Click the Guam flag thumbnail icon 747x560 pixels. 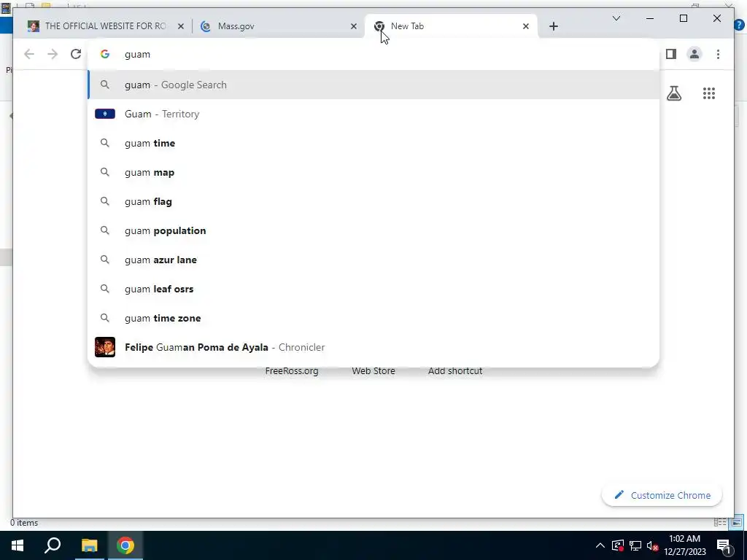[x=105, y=114]
